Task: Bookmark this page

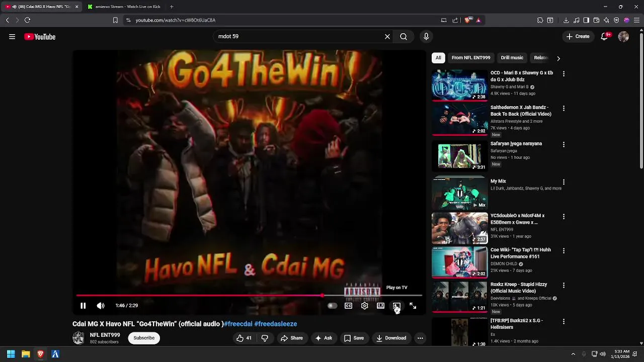Action: point(115,20)
